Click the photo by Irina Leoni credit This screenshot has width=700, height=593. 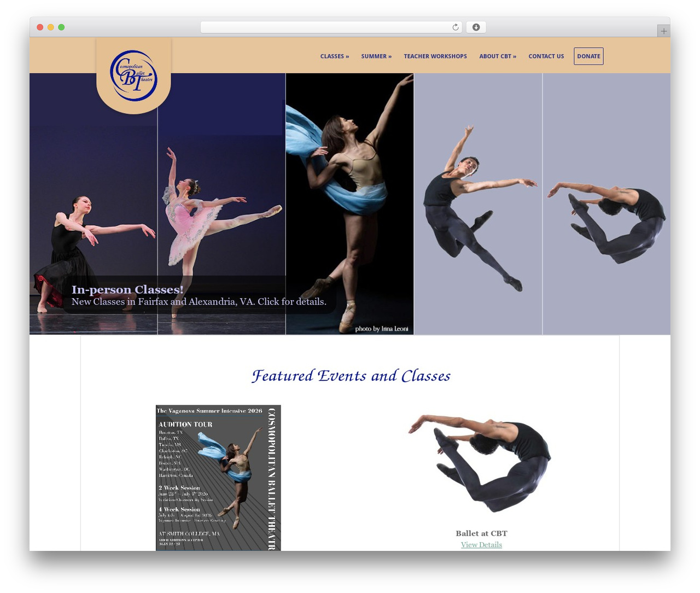click(382, 329)
